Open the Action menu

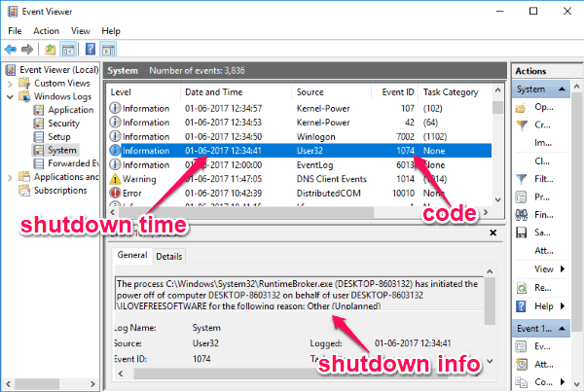(x=46, y=31)
